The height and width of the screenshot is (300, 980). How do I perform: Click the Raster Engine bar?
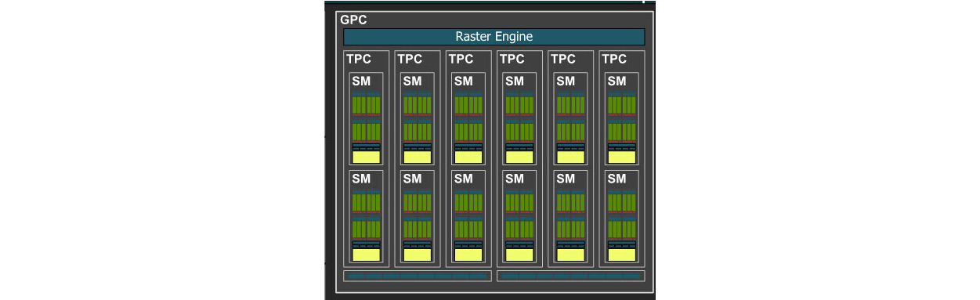[x=494, y=37]
